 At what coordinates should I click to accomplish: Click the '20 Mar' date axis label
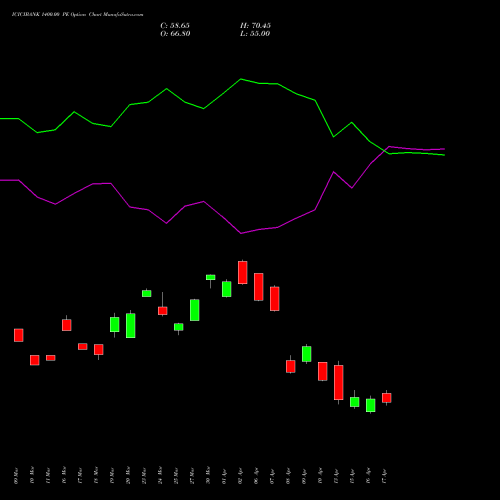click(128, 475)
